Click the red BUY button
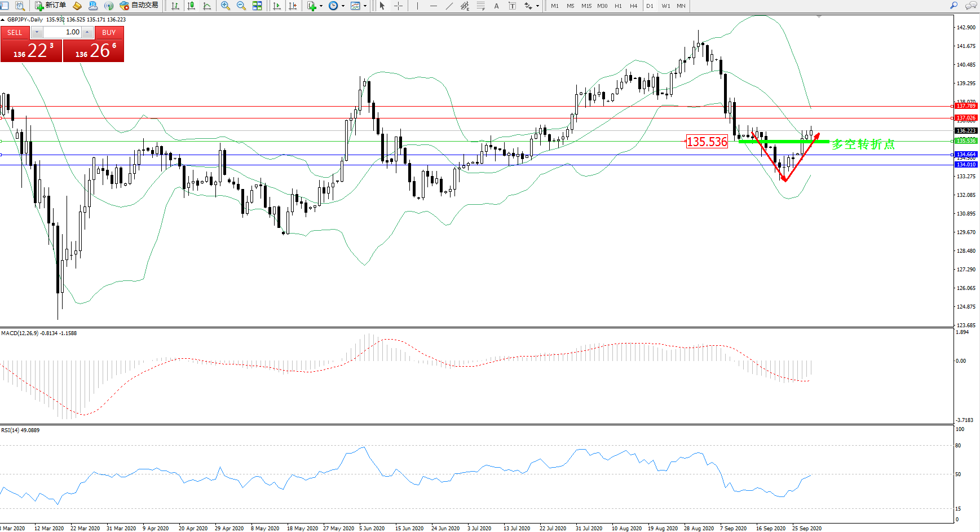 (109, 32)
